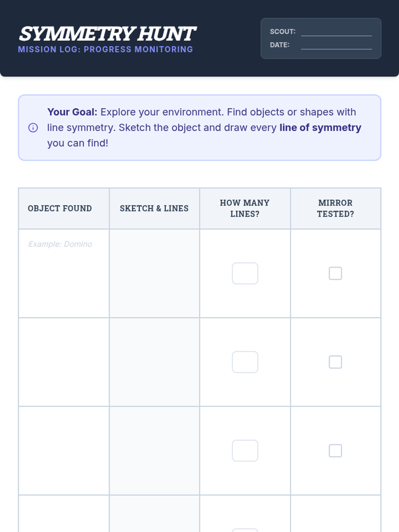Click the SCOUT name line
This screenshot has height=532, width=399.
pos(336,32)
